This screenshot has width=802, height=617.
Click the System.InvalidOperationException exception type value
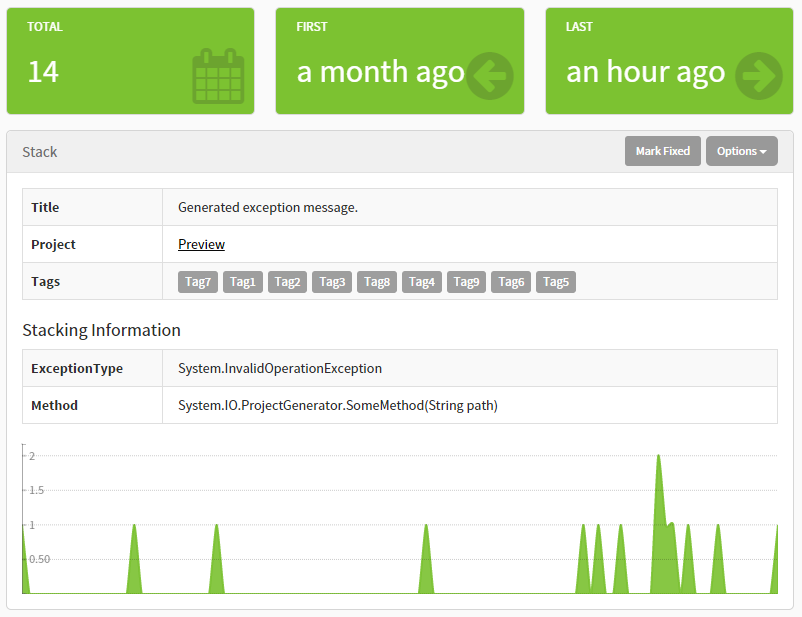[x=280, y=368]
